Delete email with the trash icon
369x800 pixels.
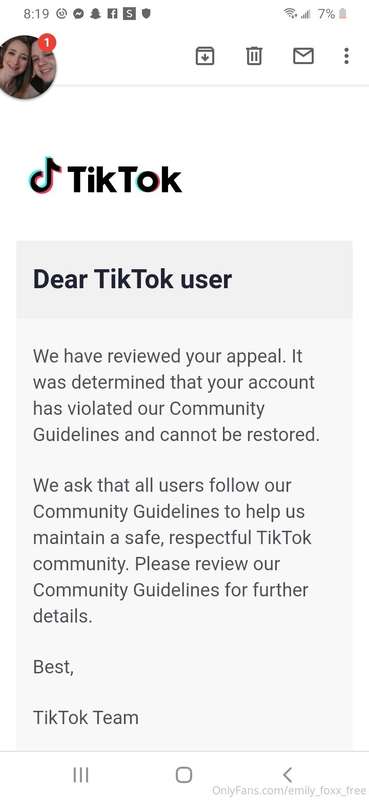pos(254,56)
